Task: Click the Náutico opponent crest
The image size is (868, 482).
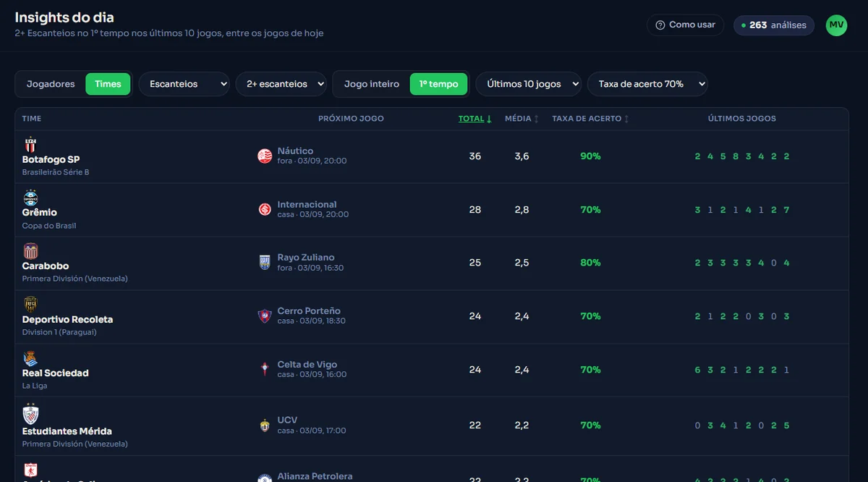Action: pyautogui.click(x=265, y=156)
